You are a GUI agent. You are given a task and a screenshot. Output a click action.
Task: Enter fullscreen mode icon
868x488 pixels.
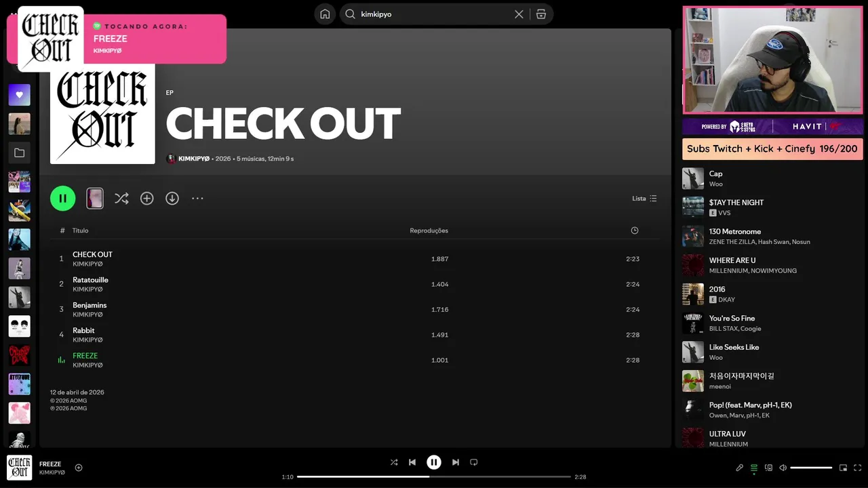click(x=858, y=468)
